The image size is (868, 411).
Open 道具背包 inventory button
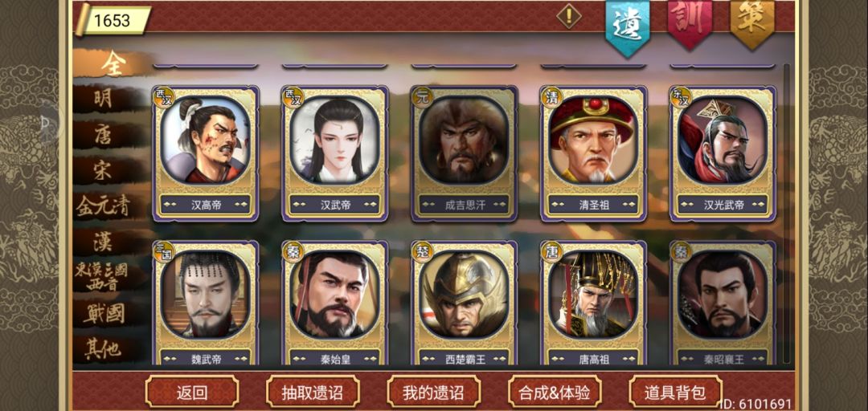pos(675,392)
